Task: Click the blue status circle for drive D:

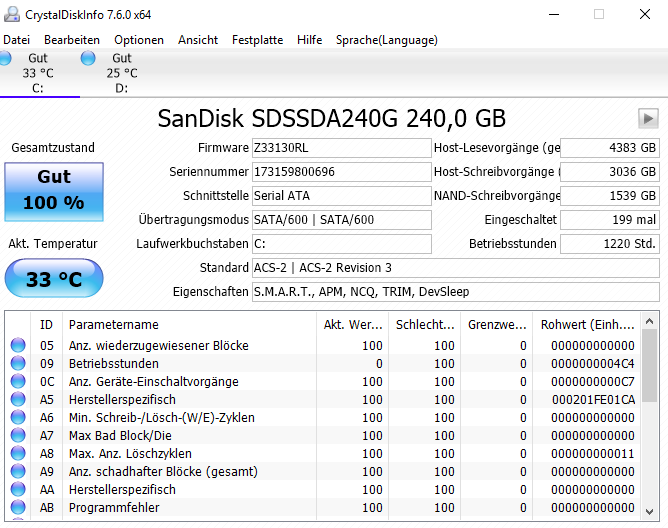Action: 88,58
